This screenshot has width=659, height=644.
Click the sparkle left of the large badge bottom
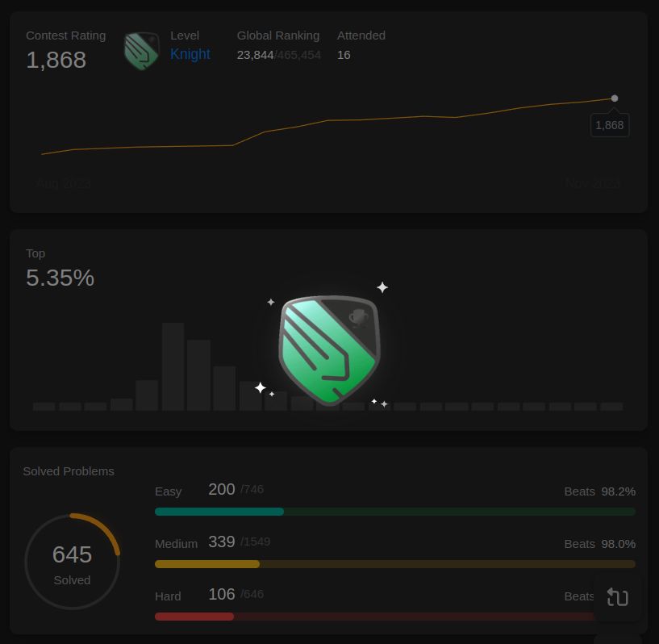coord(261,387)
